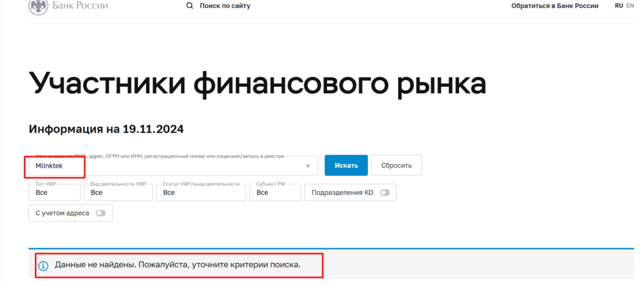Click the Сбросить button
644x286 pixels.
pyautogui.click(x=396, y=166)
